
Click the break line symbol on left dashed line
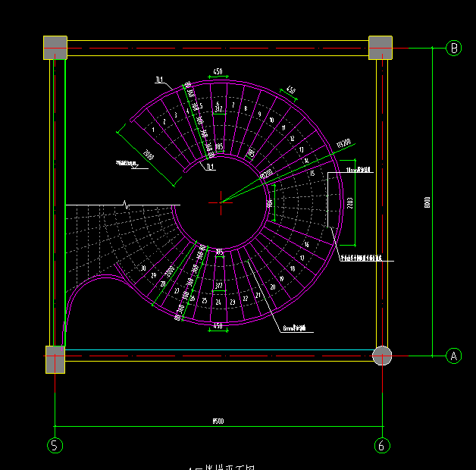(125, 204)
